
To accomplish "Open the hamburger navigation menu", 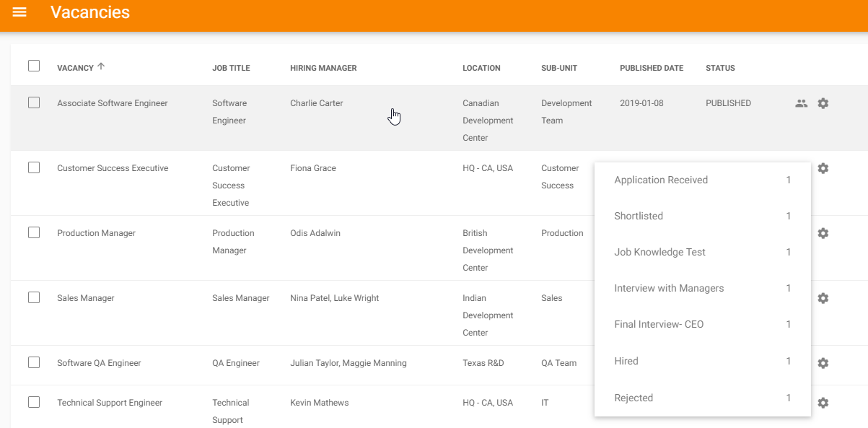I will tap(19, 12).
